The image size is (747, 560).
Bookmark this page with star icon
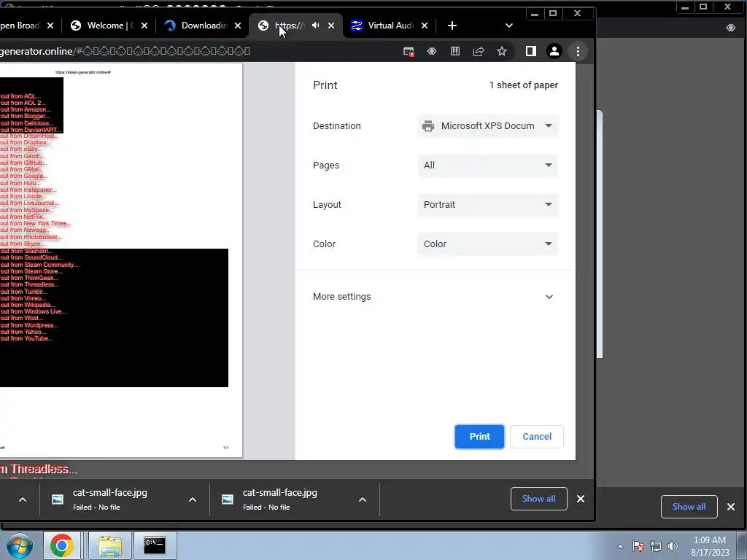click(x=502, y=52)
